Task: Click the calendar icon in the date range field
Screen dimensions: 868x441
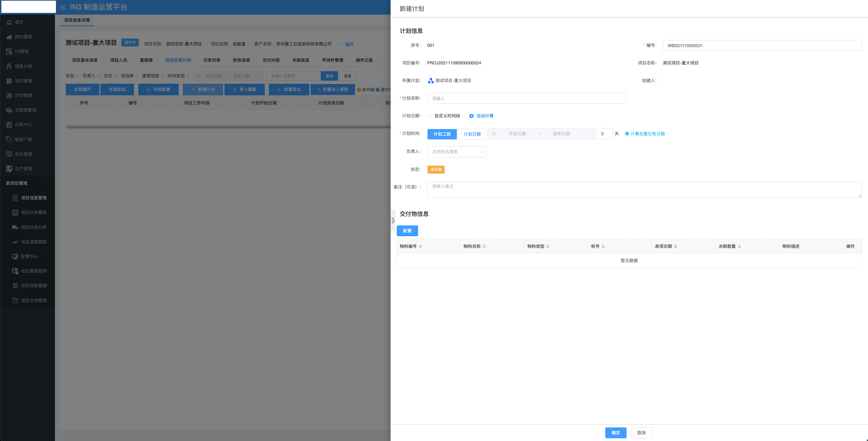Action: [x=494, y=134]
